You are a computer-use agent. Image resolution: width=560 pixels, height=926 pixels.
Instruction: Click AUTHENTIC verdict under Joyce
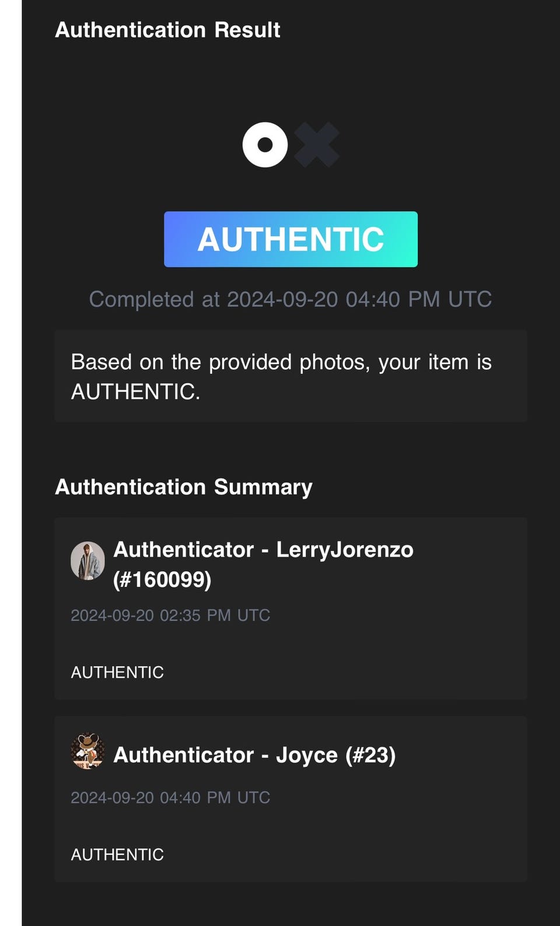point(117,855)
